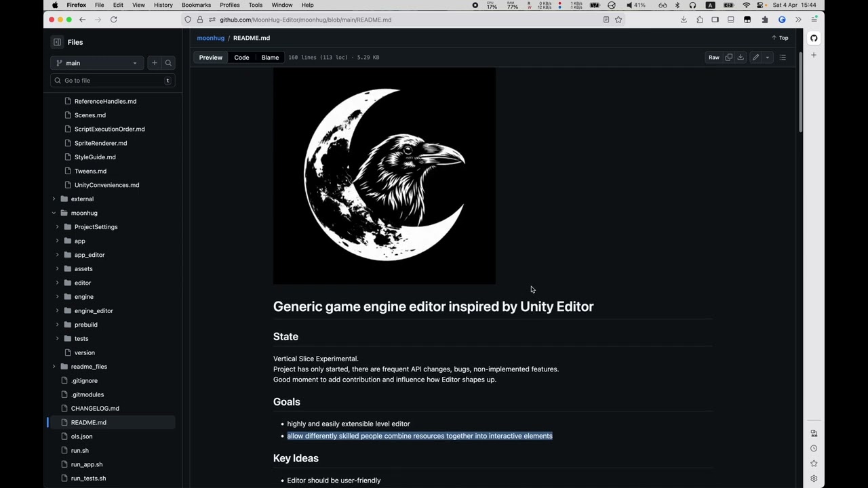
Task: Open the Tools menu
Action: tap(255, 5)
